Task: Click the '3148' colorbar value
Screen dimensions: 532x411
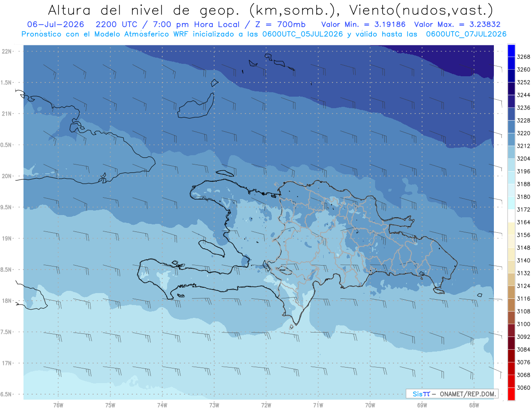Action: pyautogui.click(x=524, y=247)
